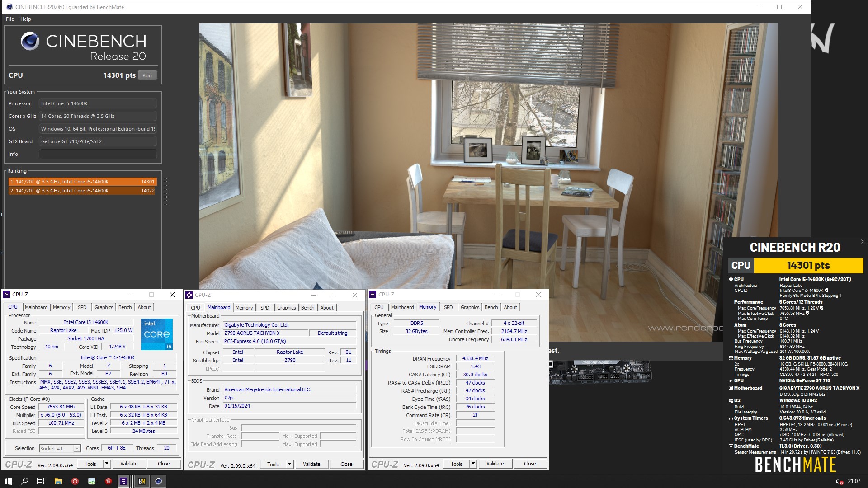The height and width of the screenshot is (488, 868).
Task: Click the Max TDP value 125.0 W
Action: pos(123,330)
